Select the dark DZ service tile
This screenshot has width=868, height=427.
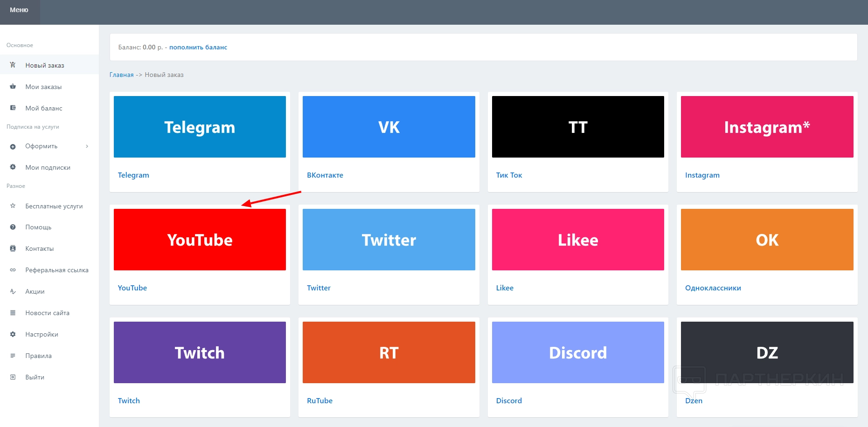point(767,352)
